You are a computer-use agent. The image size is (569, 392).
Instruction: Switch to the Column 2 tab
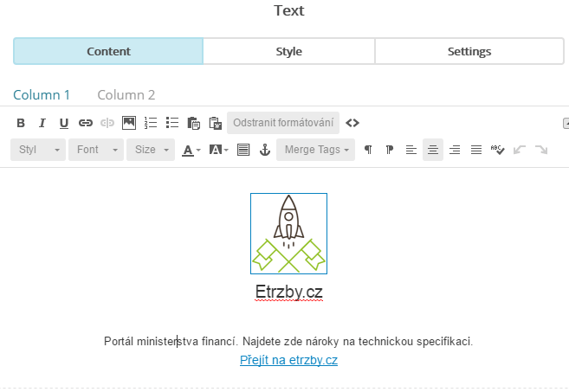click(126, 95)
